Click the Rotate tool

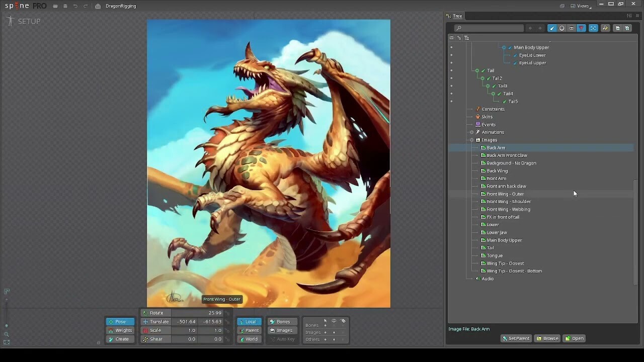coord(156,313)
